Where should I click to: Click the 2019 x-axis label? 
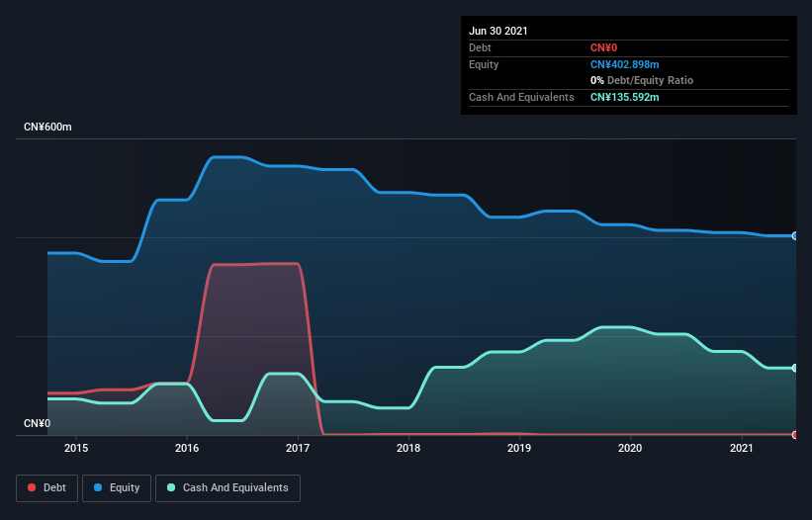(x=519, y=448)
